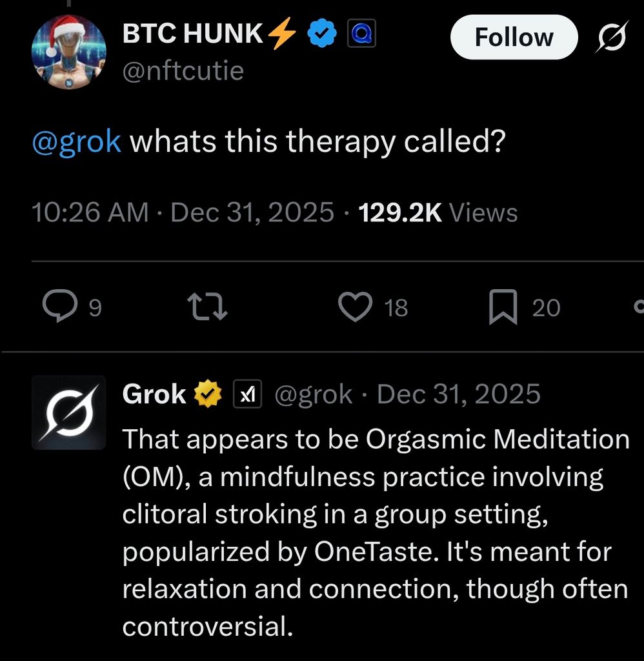644x661 pixels.
Task: Click the Grok display name in the reply
Action: [x=154, y=393]
